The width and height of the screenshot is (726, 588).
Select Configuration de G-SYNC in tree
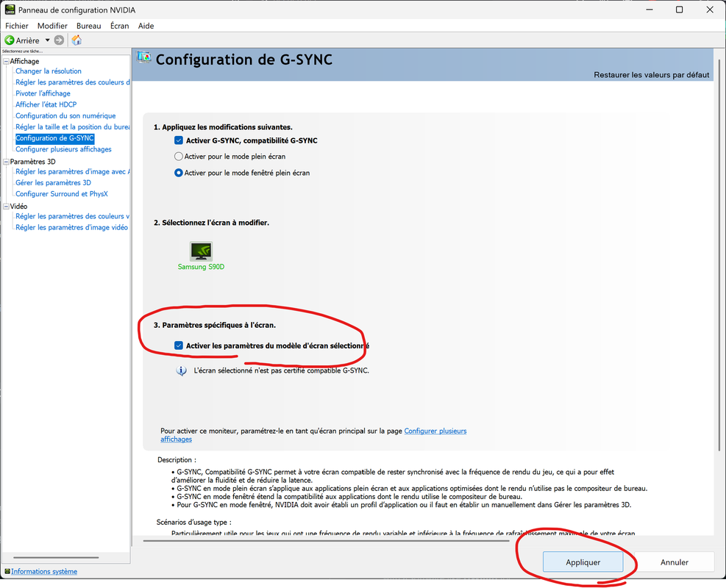tap(54, 138)
